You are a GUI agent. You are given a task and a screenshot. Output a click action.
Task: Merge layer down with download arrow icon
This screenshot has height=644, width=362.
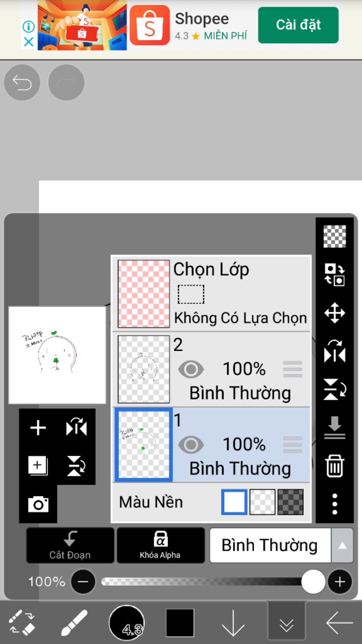click(x=334, y=427)
